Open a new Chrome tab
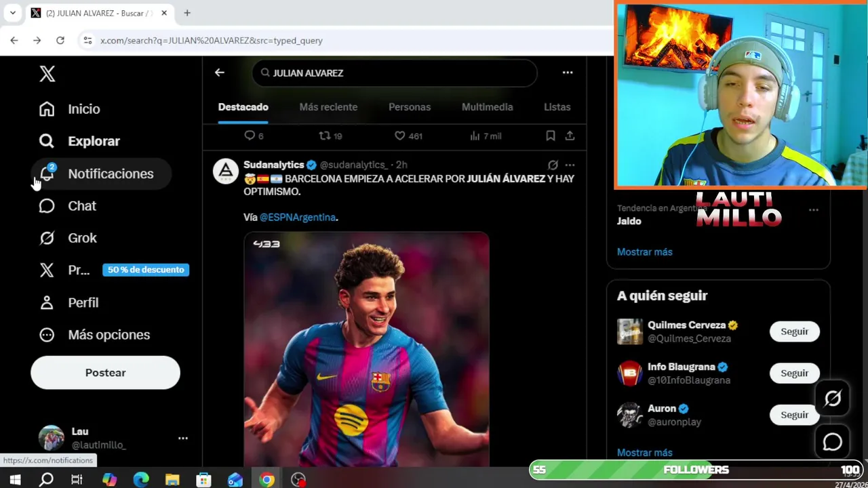 187,13
